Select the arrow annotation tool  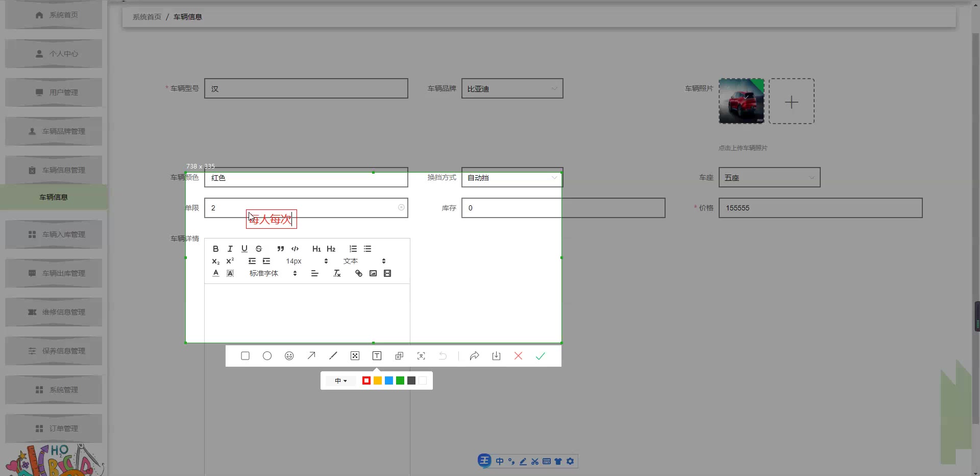coord(311,356)
